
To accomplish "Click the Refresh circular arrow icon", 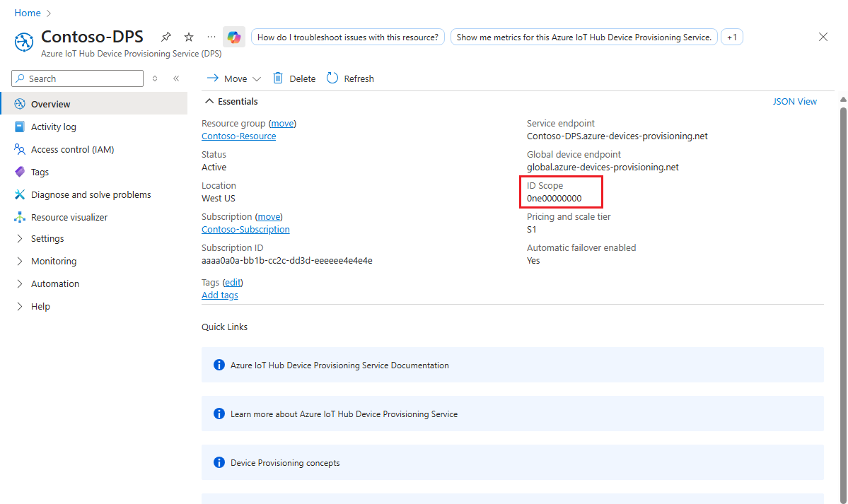I will [332, 78].
